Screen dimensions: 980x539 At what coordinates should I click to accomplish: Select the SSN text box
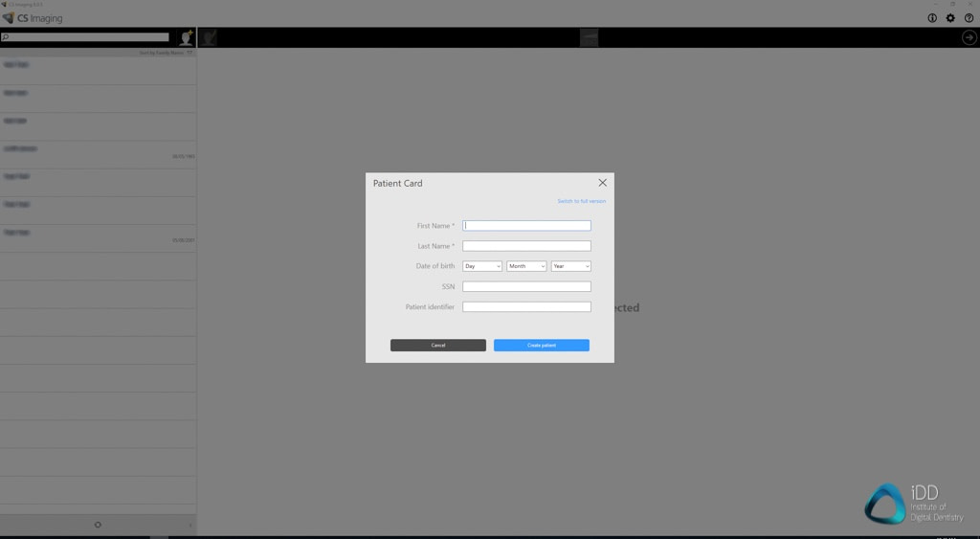pos(526,286)
